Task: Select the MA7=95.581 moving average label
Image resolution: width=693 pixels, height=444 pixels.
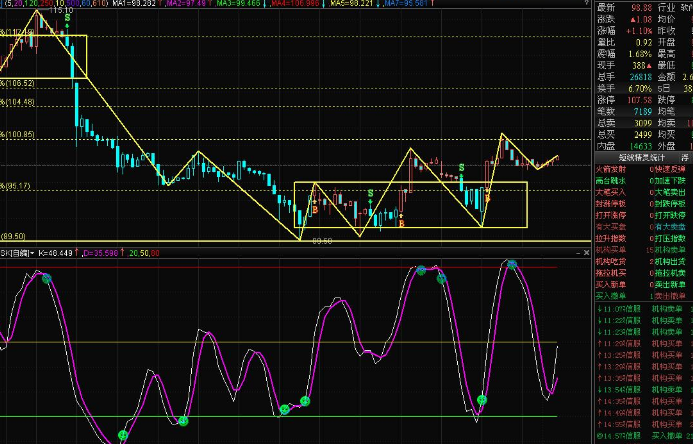Action: click(x=406, y=3)
